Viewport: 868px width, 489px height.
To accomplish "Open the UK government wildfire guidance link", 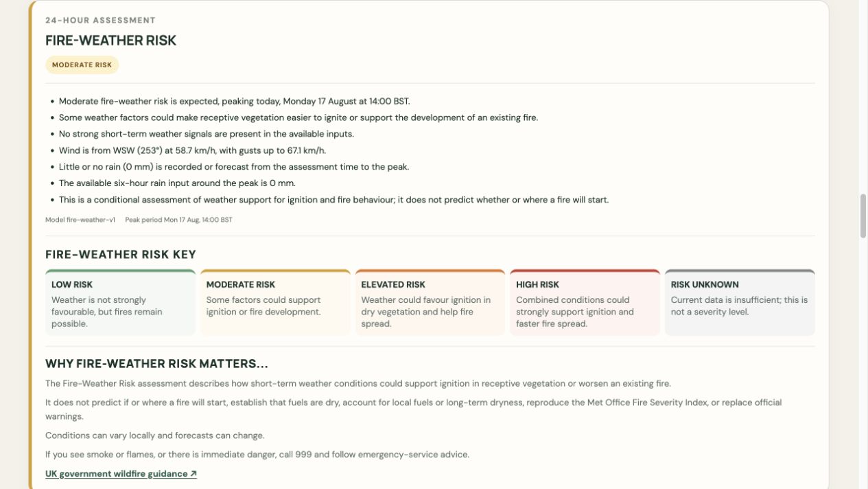I will tap(121, 474).
